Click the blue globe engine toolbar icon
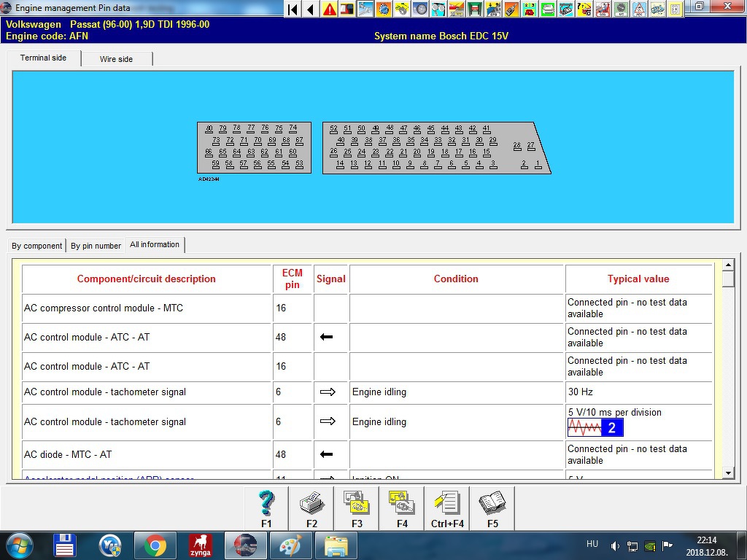This screenshot has height=560, width=747. (x=384, y=9)
